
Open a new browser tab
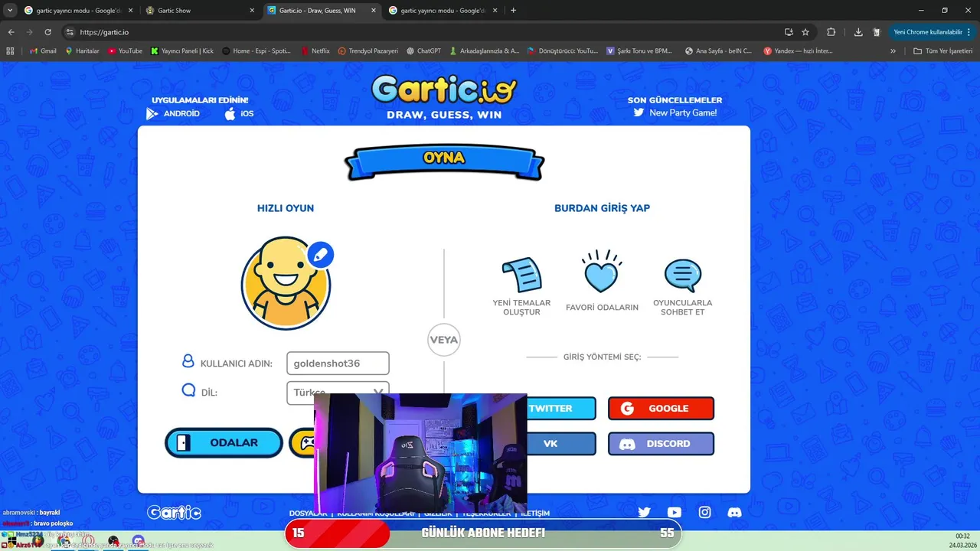click(513, 11)
